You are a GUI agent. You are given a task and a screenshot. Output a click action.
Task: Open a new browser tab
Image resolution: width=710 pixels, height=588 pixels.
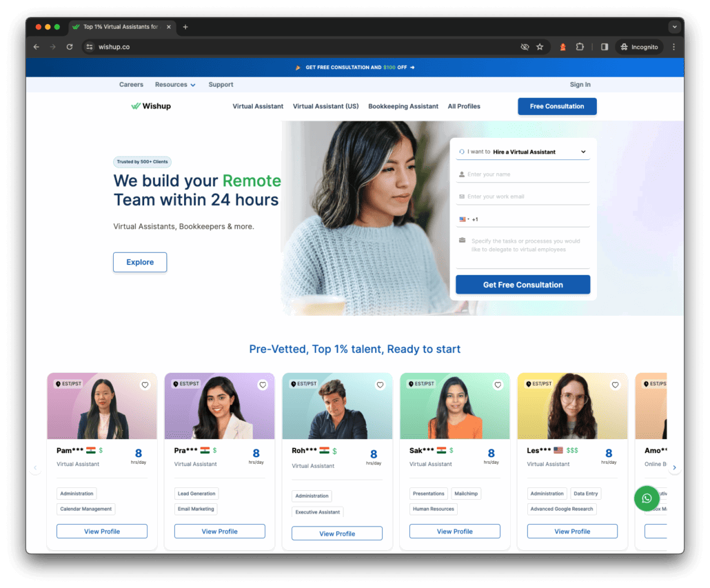[185, 27]
